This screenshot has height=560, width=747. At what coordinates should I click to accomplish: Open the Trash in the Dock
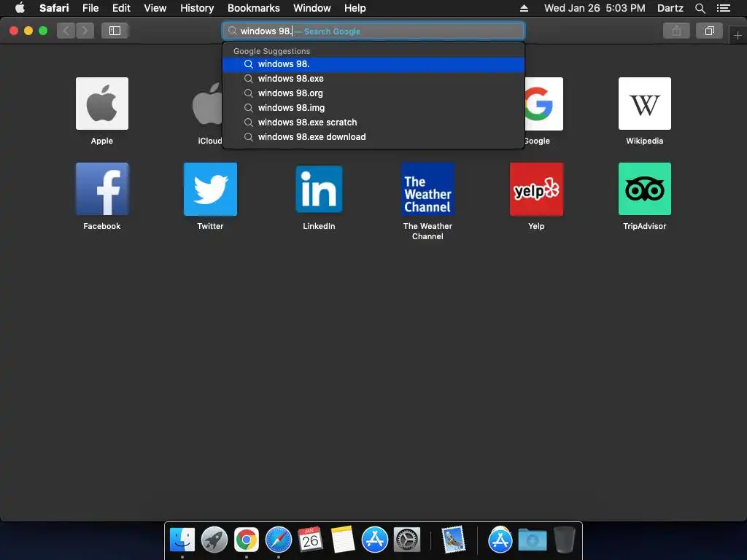(x=564, y=540)
